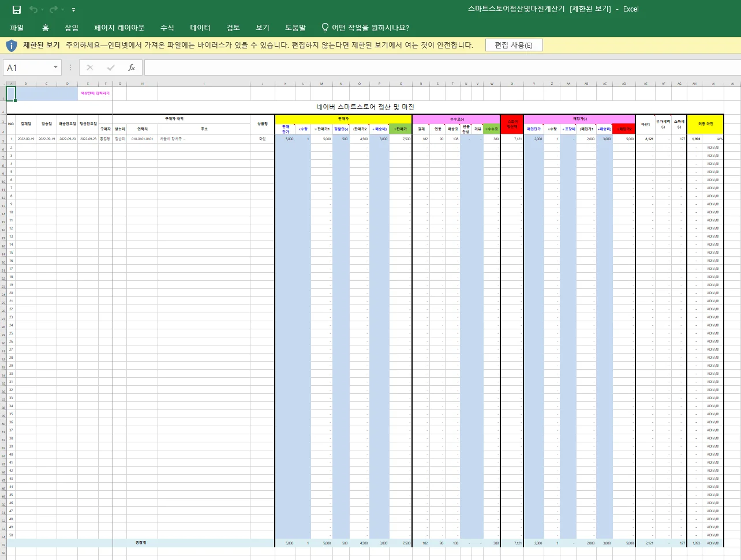Viewport: 741px width, 560px height.
Task: Click the NO column header cell
Action: coord(11,124)
